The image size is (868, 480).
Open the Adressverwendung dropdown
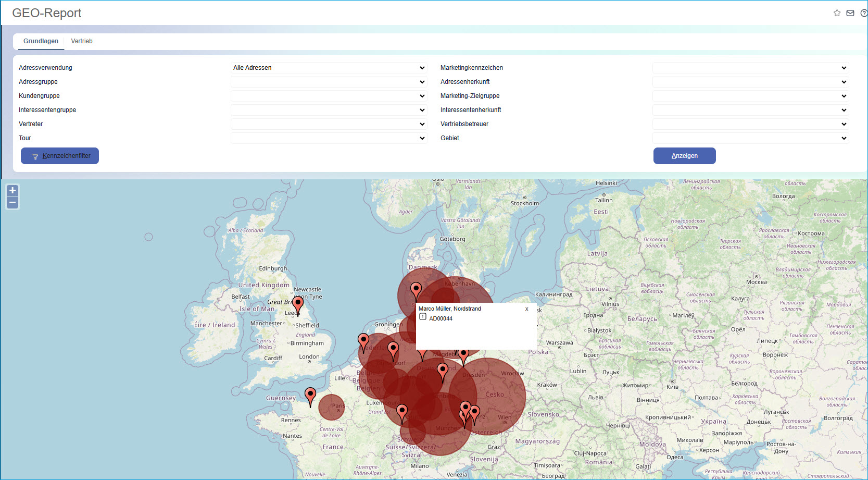(329, 68)
